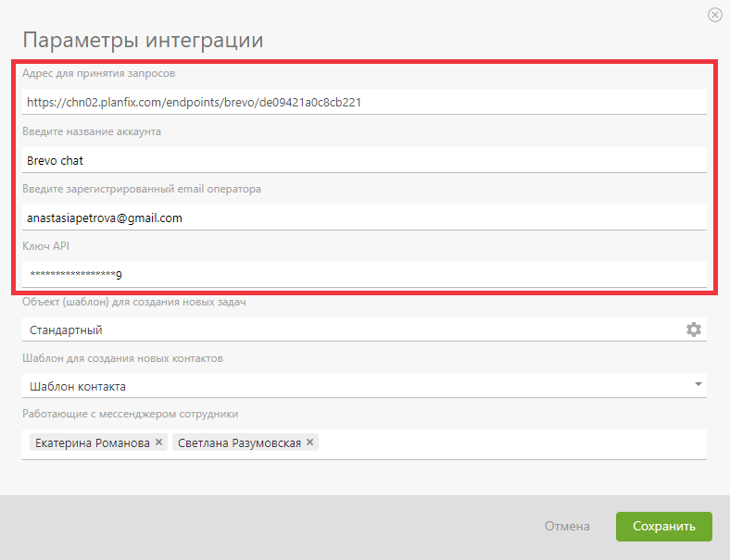This screenshot has width=730, height=560.
Task: Click the Ключ API label
Action: click(x=45, y=246)
